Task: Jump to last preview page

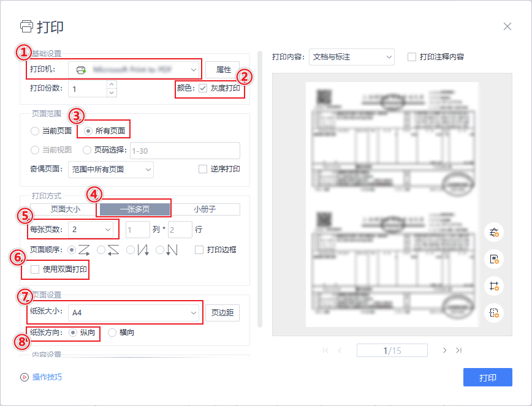Action: [x=458, y=350]
